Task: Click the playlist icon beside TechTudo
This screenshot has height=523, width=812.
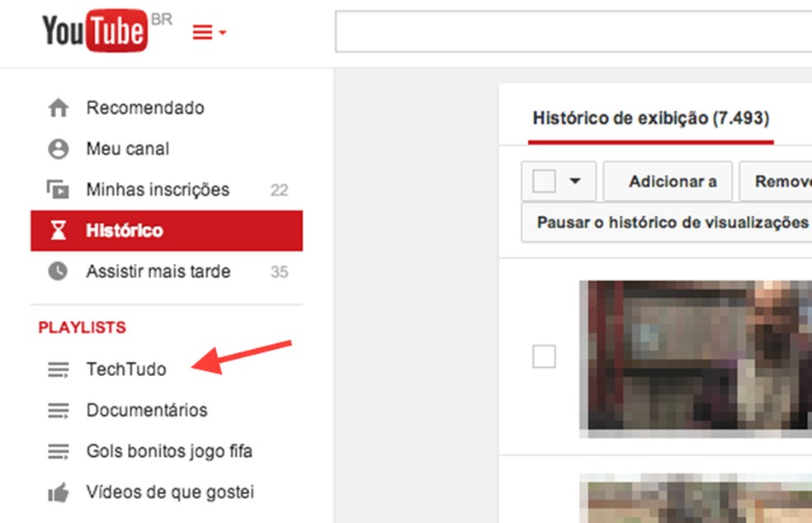Action: pos(58,369)
